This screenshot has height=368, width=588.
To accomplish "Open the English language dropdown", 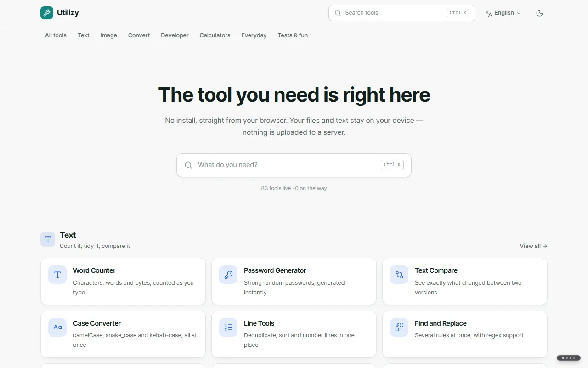I will 503,13.
